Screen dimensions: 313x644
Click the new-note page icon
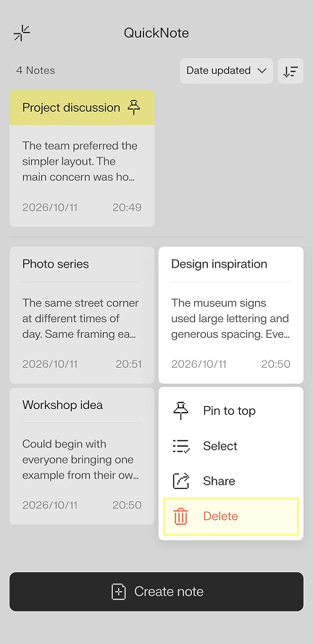pos(119,592)
